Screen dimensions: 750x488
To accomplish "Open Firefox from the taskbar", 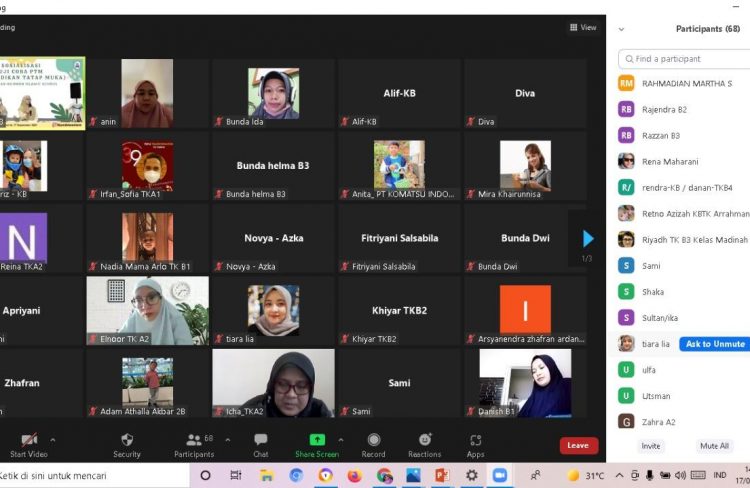I will [354, 475].
